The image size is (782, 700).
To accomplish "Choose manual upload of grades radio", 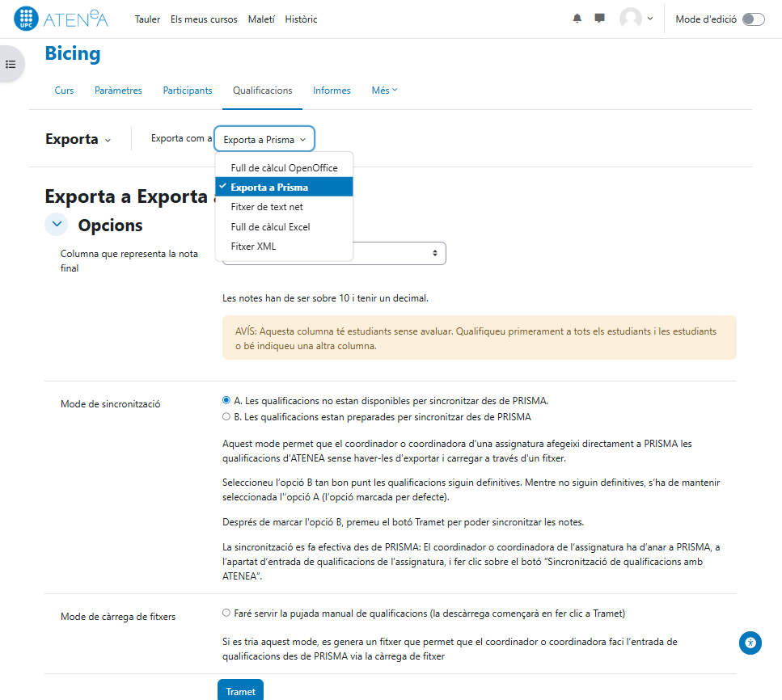I will 226,613.
